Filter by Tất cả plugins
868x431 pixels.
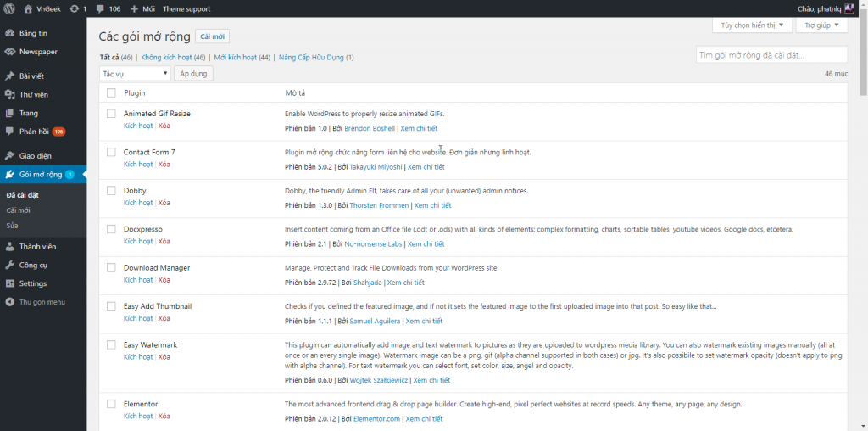point(109,57)
